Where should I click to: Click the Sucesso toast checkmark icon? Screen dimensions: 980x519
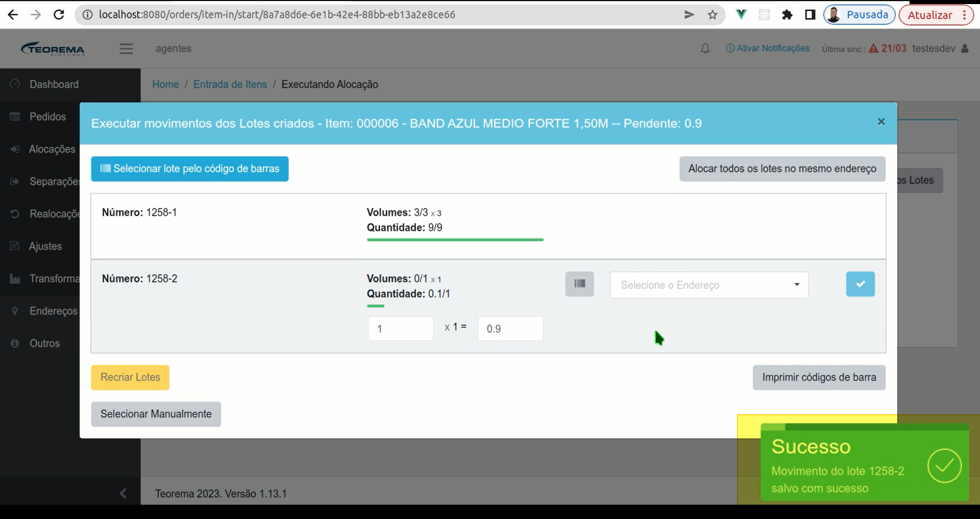click(944, 465)
